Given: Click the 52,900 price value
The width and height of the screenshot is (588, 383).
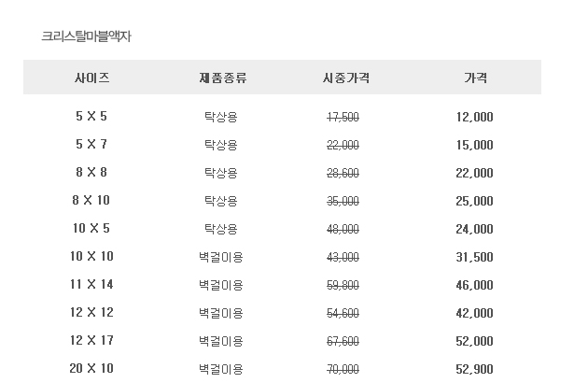Looking at the screenshot, I should click(474, 370).
